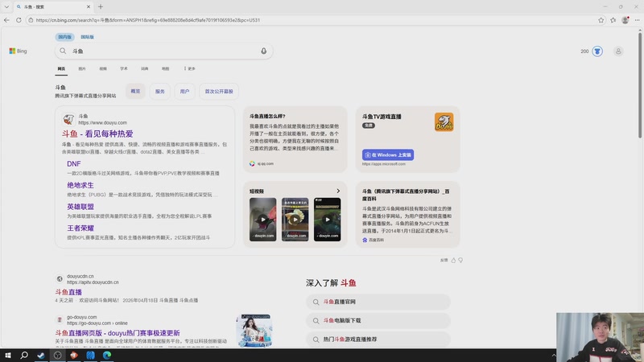Open a new browser tab with plus icon
The image size is (644, 362).
[x=101, y=6]
